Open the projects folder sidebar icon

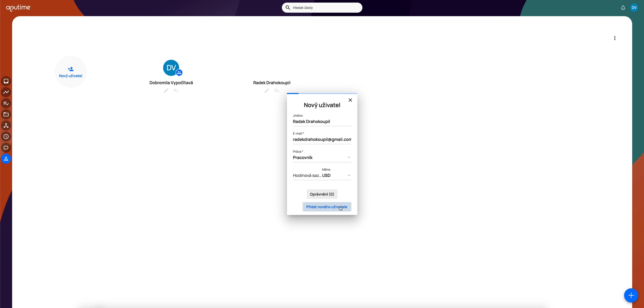click(6, 114)
